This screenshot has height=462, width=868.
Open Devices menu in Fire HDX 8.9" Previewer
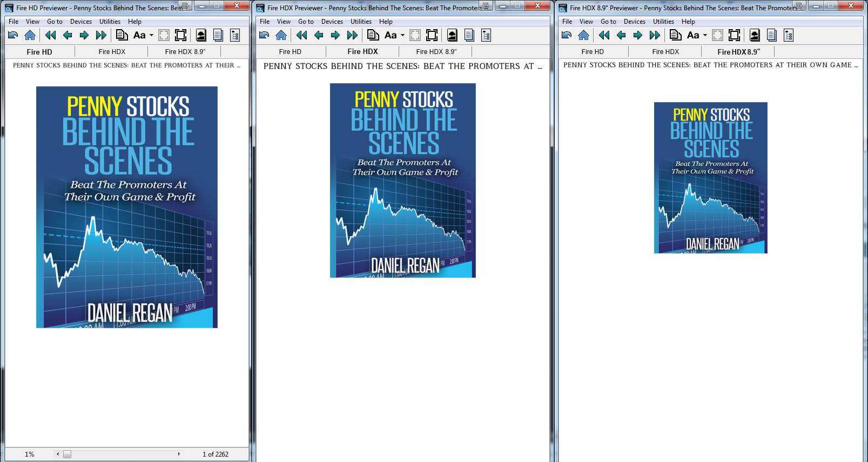(x=635, y=22)
